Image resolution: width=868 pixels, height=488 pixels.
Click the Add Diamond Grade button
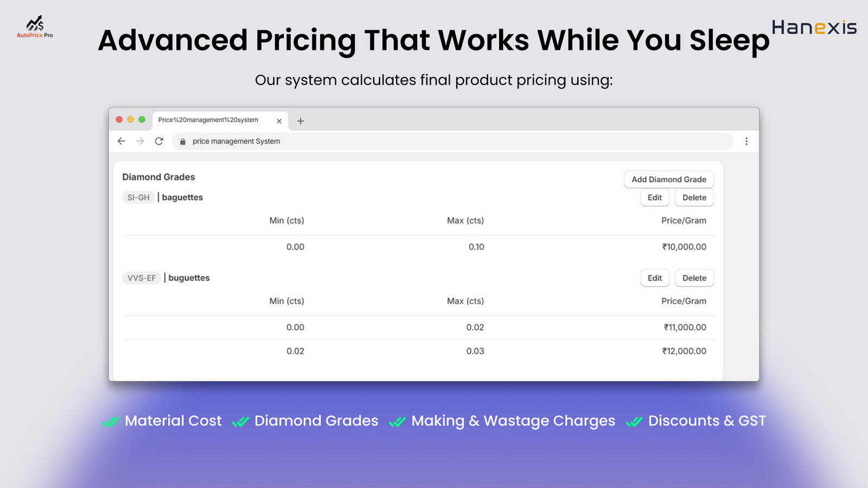tap(668, 179)
